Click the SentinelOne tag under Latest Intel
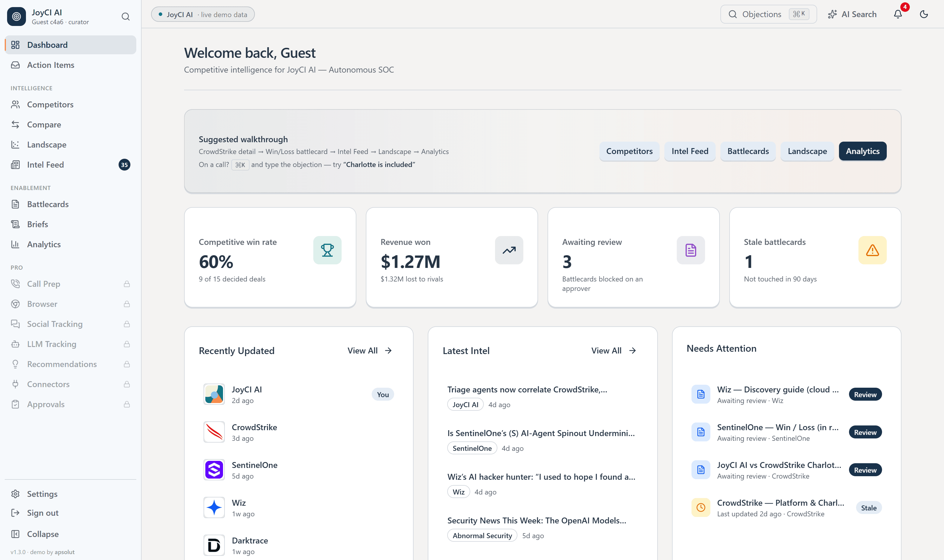The height and width of the screenshot is (560, 944). point(472,448)
